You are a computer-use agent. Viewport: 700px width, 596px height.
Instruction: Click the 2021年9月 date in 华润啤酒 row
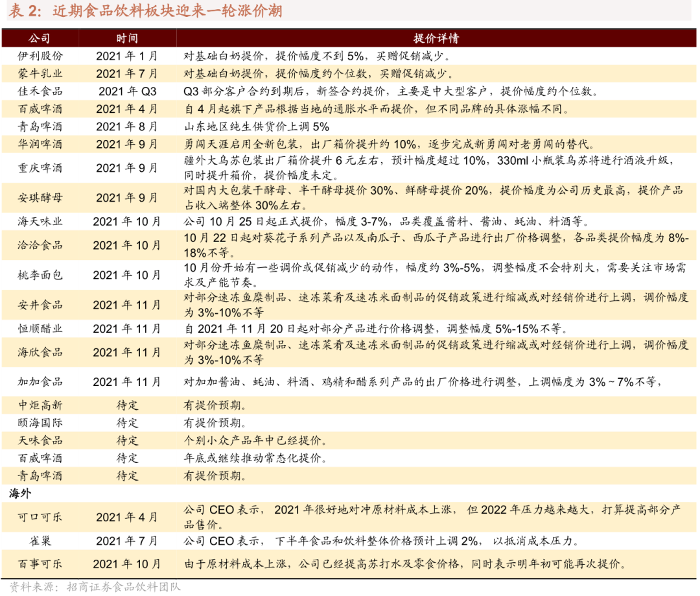point(127,145)
